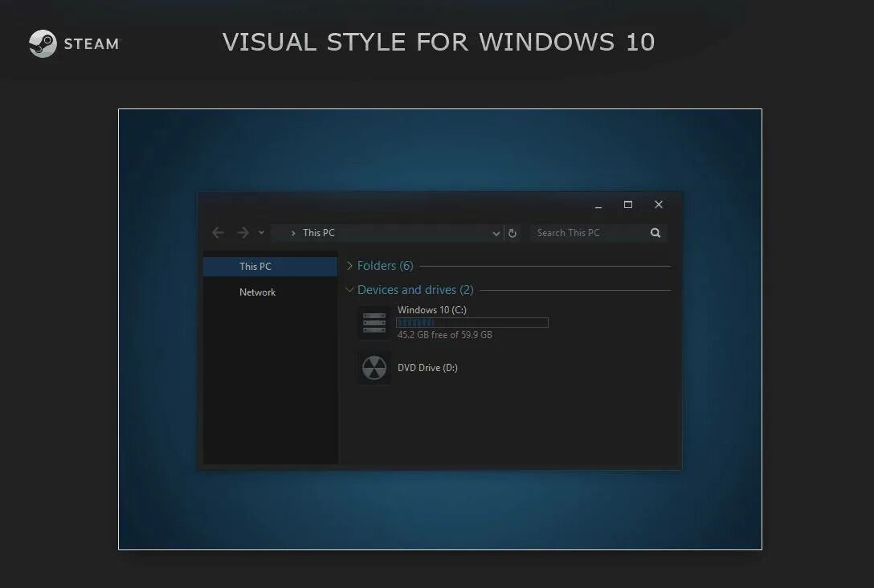Click the Folders (6) heading

click(x=385, y=266)
